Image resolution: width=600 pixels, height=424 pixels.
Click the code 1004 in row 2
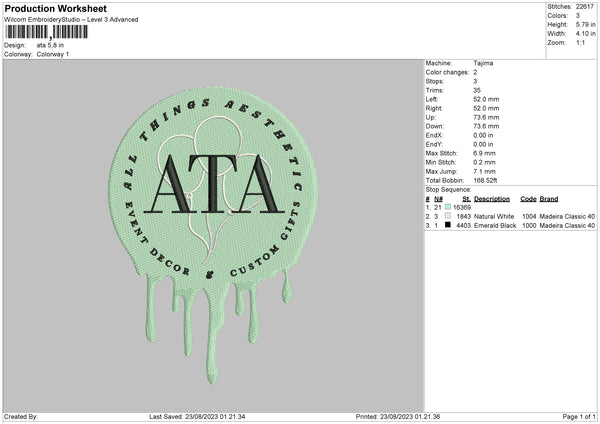(529, 217)
